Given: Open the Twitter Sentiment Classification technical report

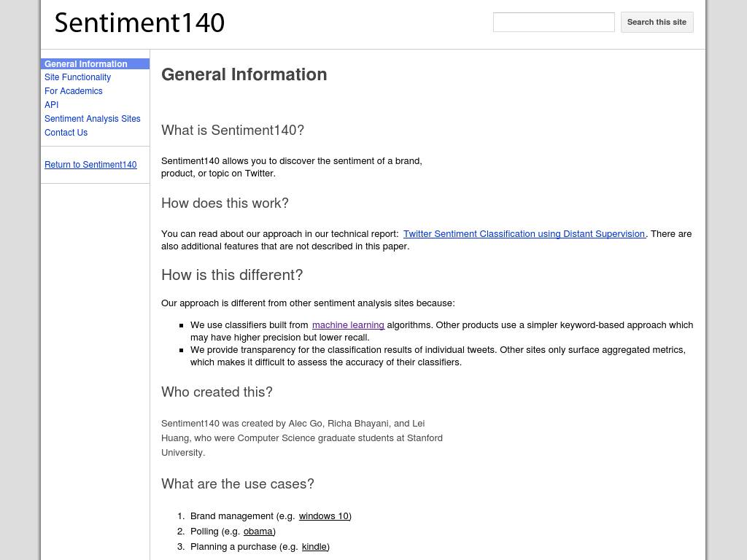Looking at the screenshot, I should coord(524,234).
